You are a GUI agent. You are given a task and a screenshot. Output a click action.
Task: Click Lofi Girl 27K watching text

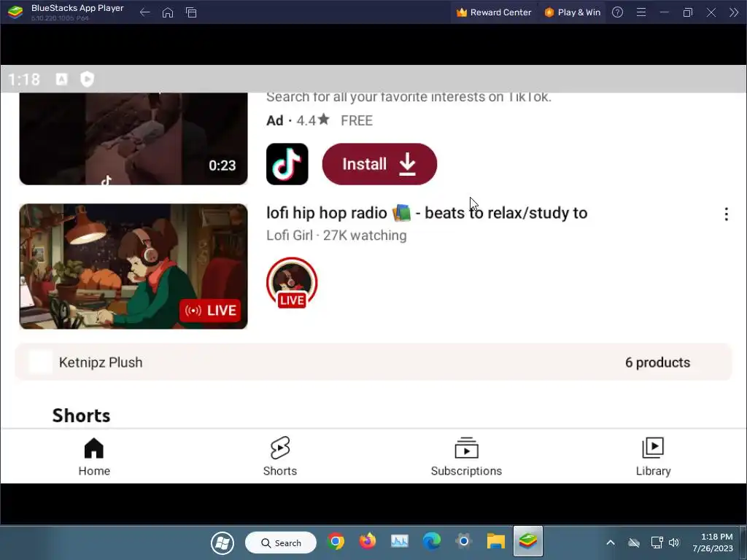pos(336,236)
